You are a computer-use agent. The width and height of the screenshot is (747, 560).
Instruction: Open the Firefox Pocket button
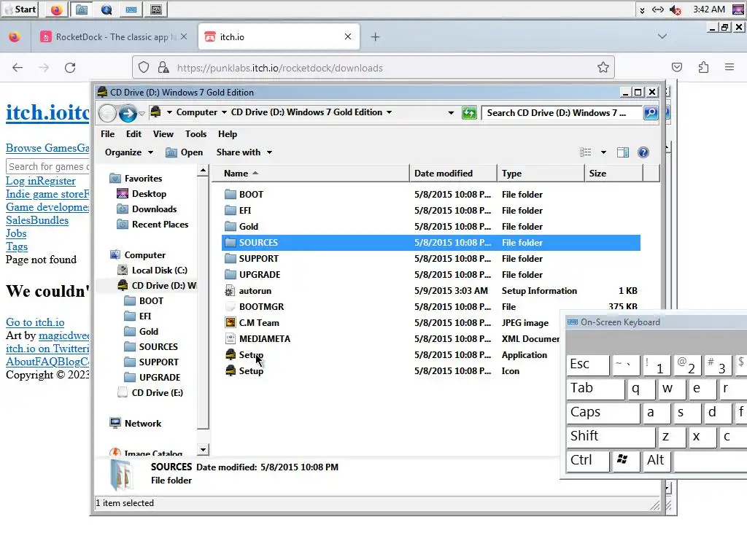tap(677, 68)
